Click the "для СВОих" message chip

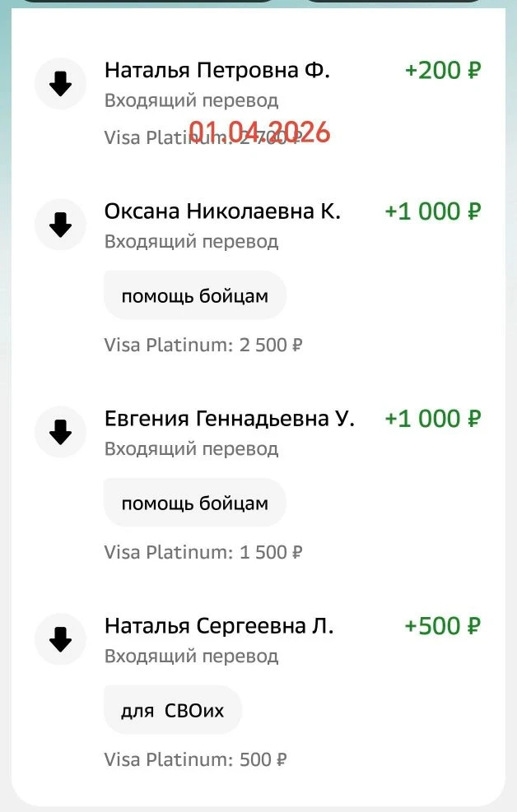click(x=173, y=710)
